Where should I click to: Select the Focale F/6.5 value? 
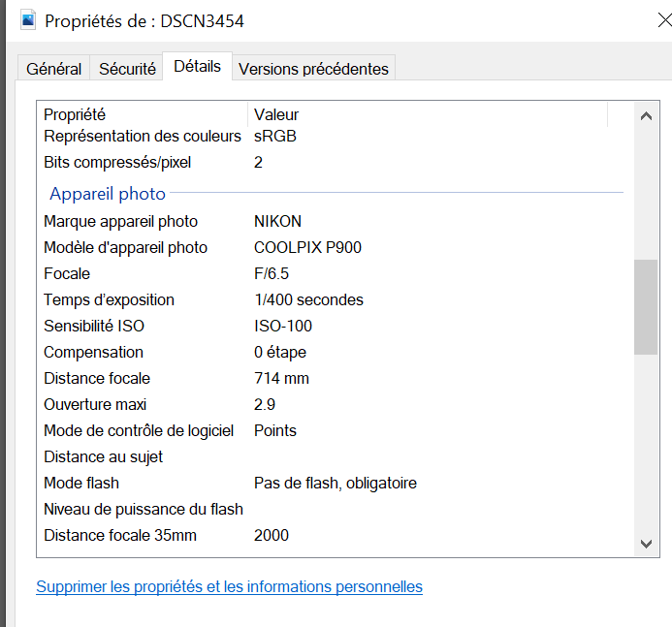[x=272, y=274]
